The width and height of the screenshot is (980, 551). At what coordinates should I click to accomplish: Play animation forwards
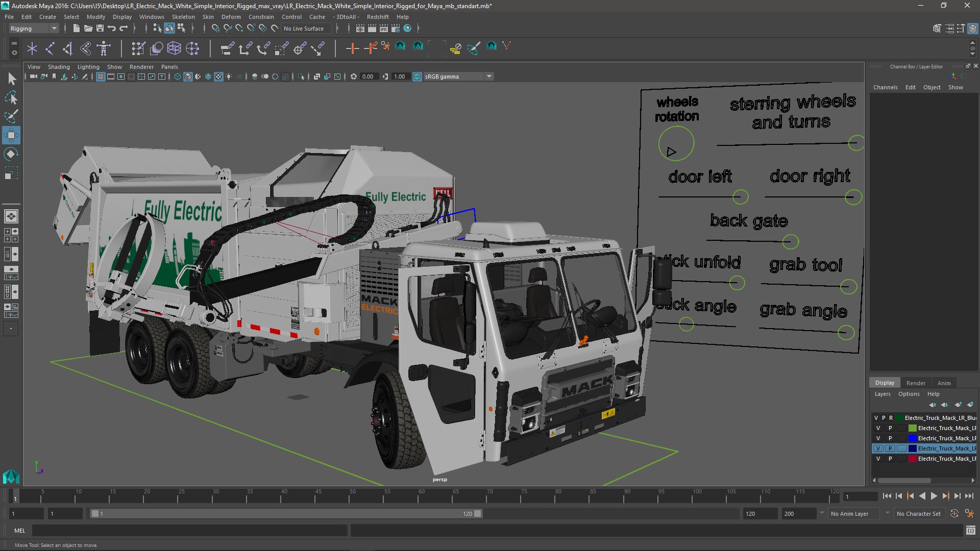pyautogui.click(x=934, y=496)
